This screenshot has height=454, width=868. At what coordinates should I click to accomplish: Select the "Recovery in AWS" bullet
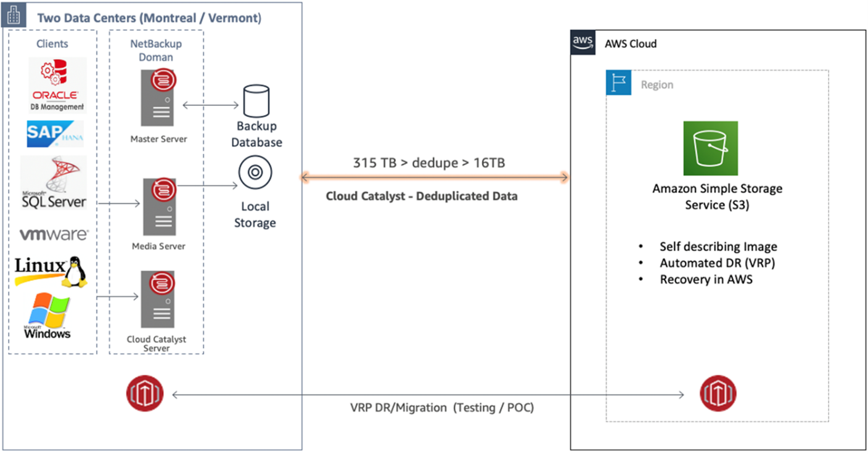click(x=706, y=279)
